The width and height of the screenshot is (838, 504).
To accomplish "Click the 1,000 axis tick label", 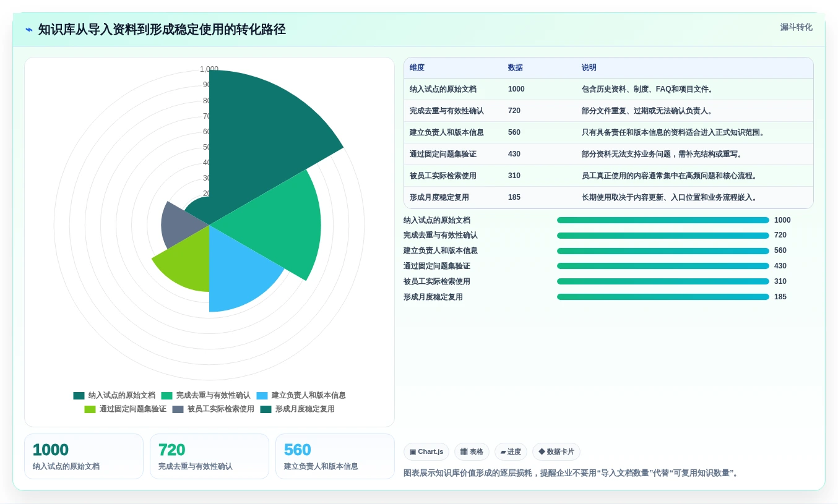I will point(209,69).
